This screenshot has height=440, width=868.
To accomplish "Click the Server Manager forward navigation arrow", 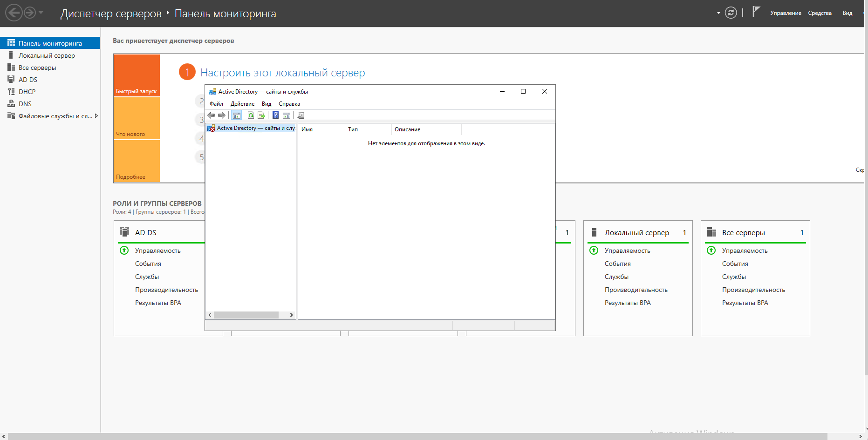I will pyautogui.click(x=30, y=13).
